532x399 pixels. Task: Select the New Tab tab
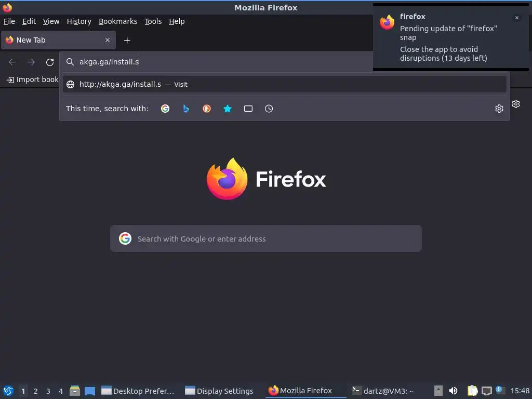tap(58, 40)
